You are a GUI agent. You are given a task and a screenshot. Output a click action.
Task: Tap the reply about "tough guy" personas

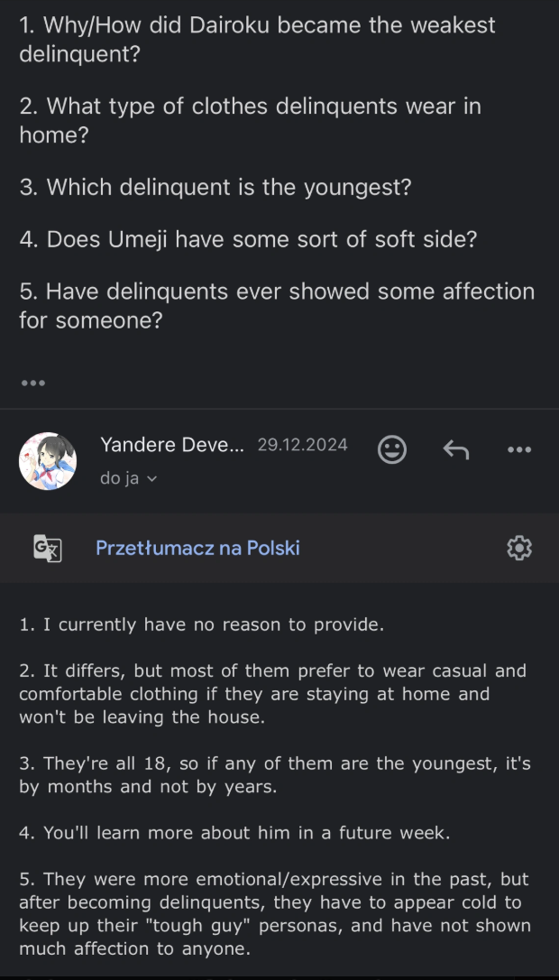[x=274, y=913]
